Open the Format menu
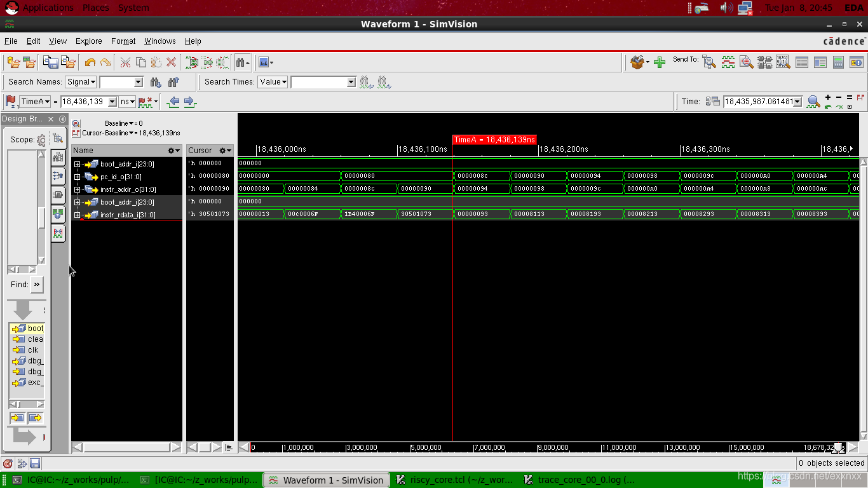Screen dimensions: 868x488 [123, 41]
